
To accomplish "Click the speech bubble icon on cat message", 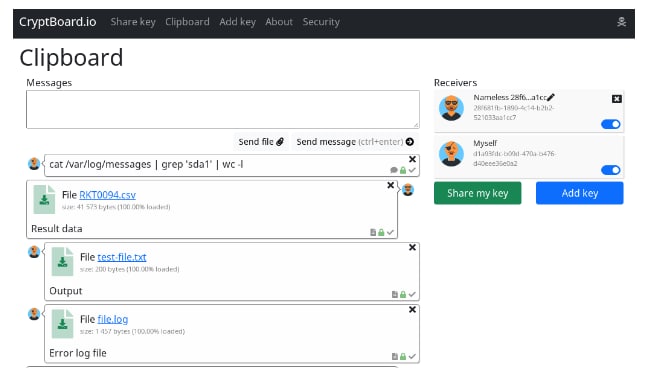I will (x=394, y=170).
